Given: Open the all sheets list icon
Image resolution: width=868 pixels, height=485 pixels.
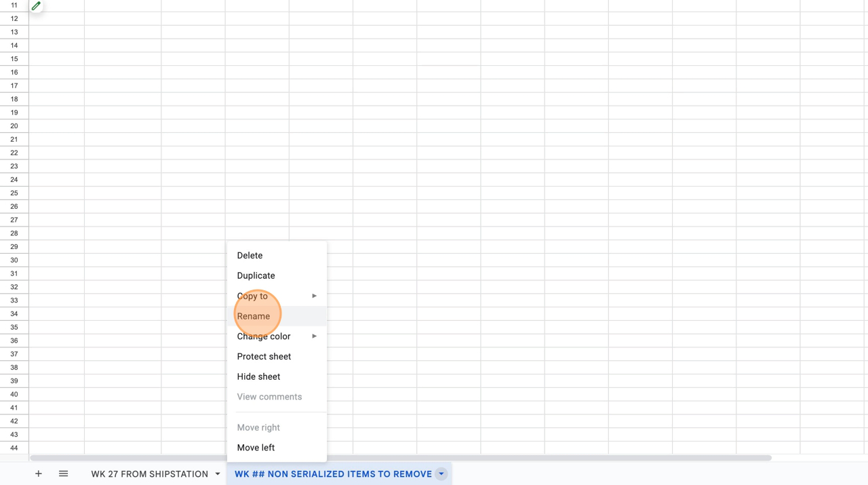Looking at the screenshot, I should point(63,473).
